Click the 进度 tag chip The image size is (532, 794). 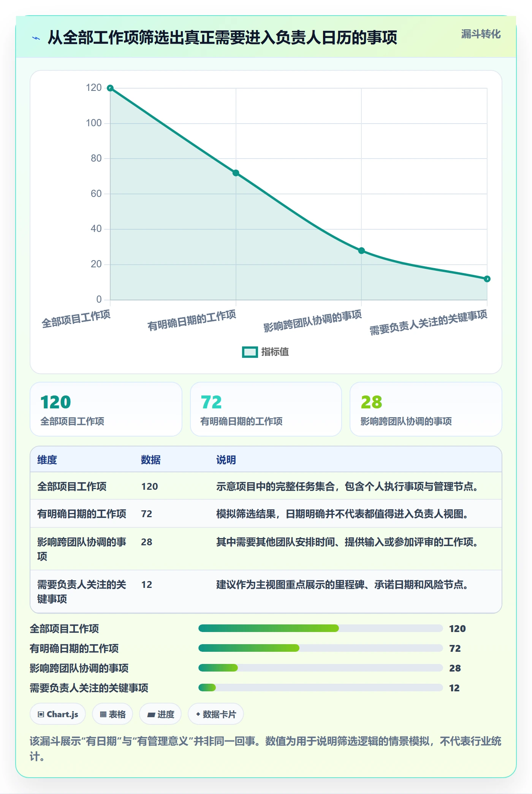pyautogui.click(x=160, y=714)
